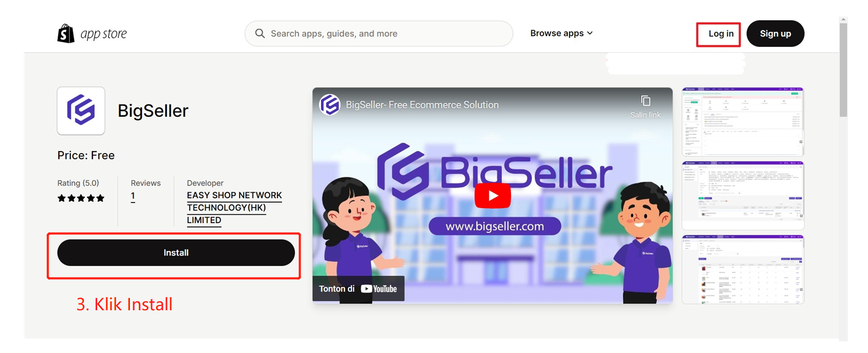
Task: Click the Shopify app store logo
Action: click(x=92, y=34)
